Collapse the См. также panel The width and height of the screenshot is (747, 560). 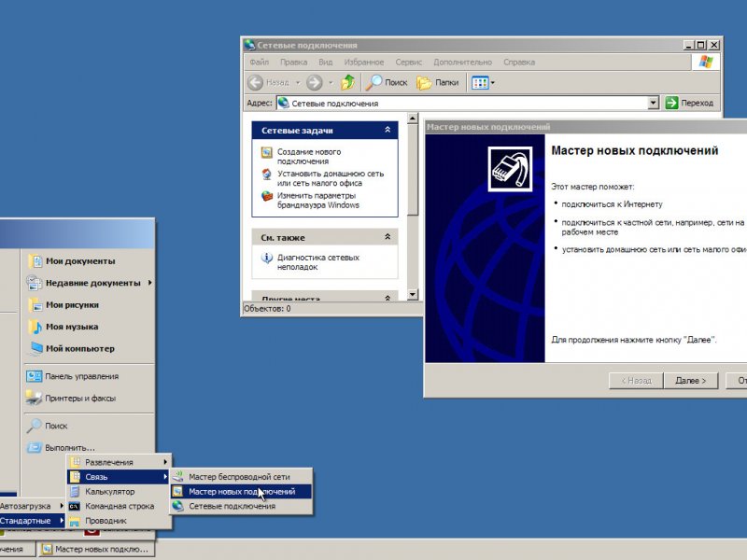click(388, 237)
